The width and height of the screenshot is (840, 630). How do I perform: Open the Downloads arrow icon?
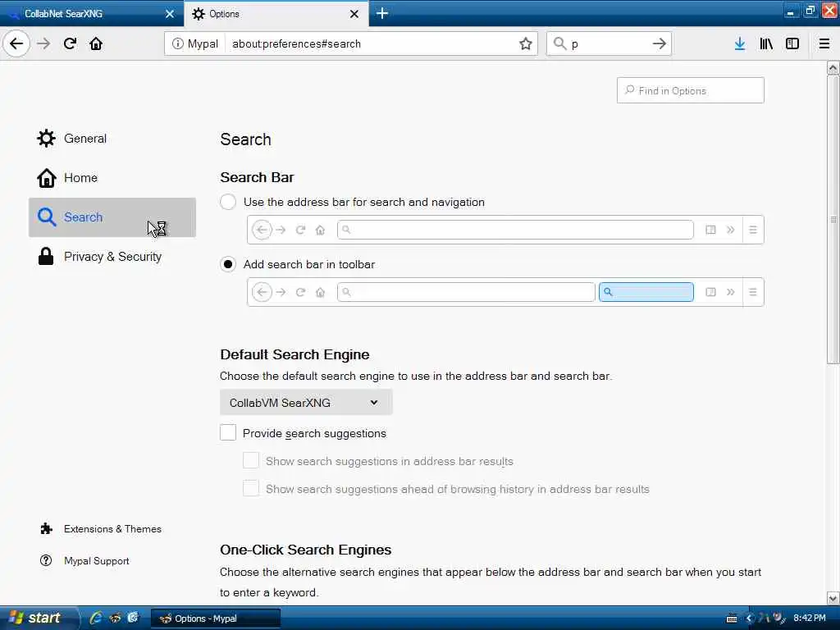[740, 43]
